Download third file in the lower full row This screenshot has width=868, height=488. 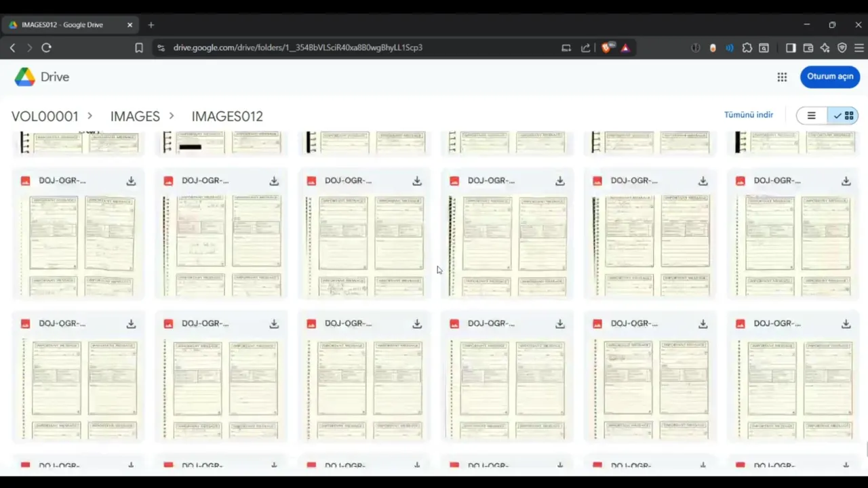(x=417, y=324)
